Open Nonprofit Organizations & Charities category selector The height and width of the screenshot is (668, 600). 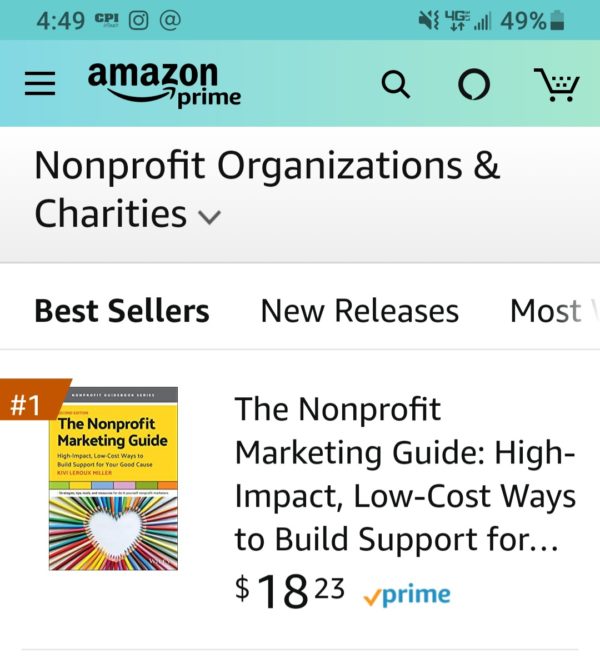pos(267,189)
